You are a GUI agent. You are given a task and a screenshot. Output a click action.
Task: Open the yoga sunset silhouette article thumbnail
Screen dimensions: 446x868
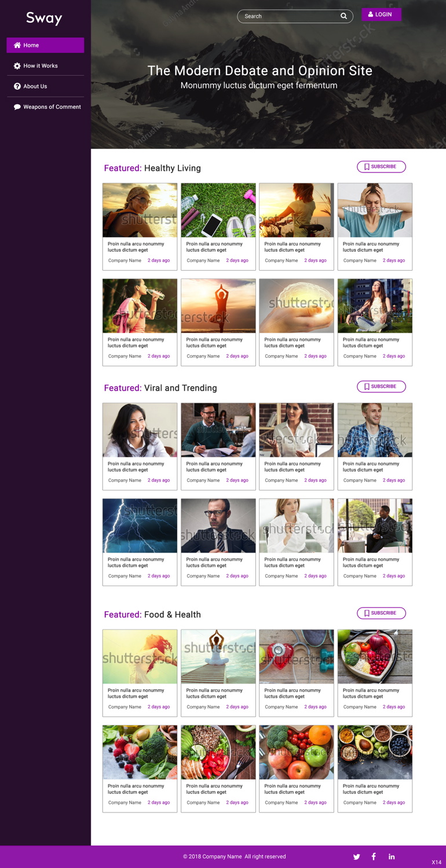coord(218,306)
